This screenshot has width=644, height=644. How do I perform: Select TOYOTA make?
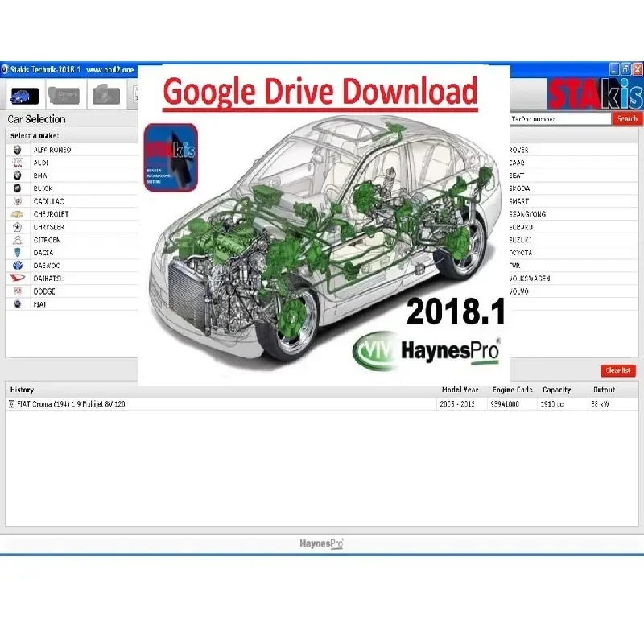pos(521,253)
